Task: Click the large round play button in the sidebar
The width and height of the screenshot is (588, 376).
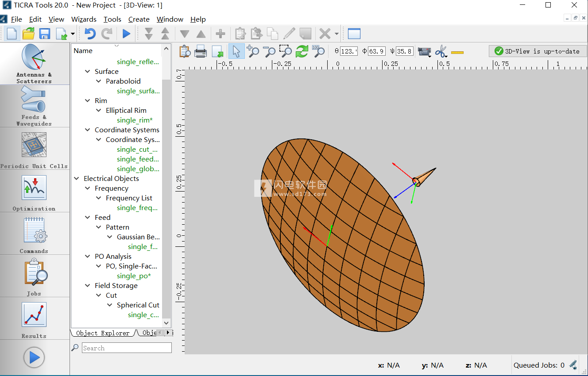Action: click(x=34, y=357)
